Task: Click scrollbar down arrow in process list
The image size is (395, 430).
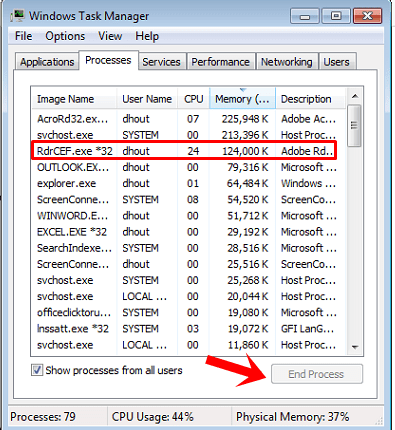Action: tap(355, 347)
